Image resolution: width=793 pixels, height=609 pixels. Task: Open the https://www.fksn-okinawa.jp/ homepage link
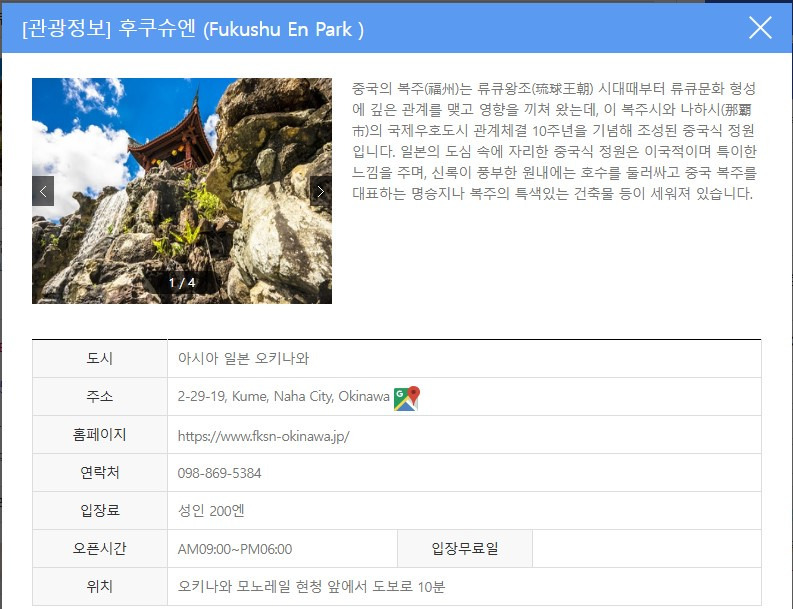[x=263, y=436]
